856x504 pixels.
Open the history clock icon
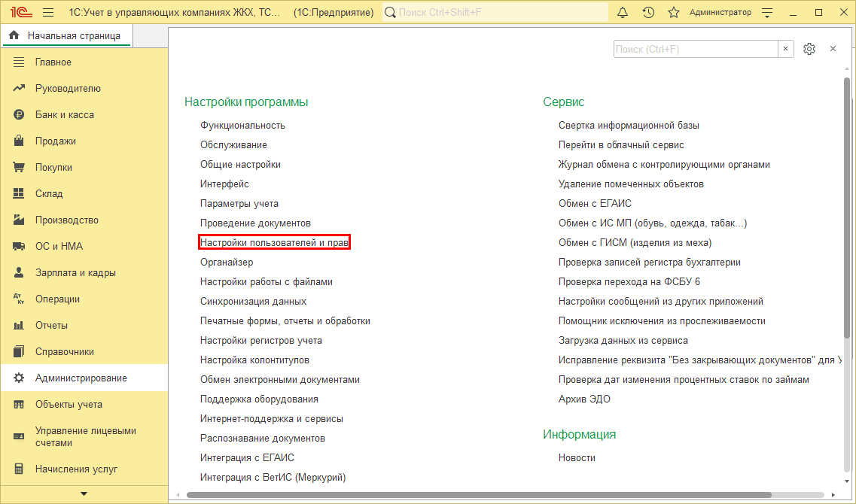pos(648,13)
